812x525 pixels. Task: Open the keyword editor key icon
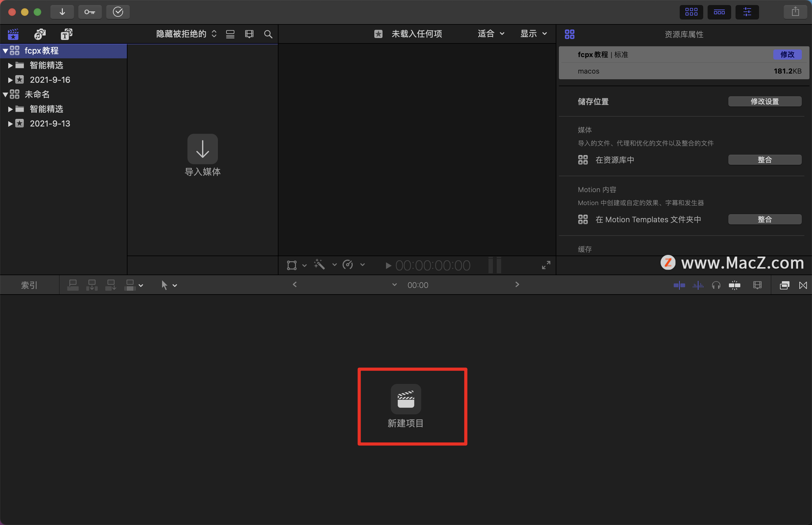pos(90,12)
